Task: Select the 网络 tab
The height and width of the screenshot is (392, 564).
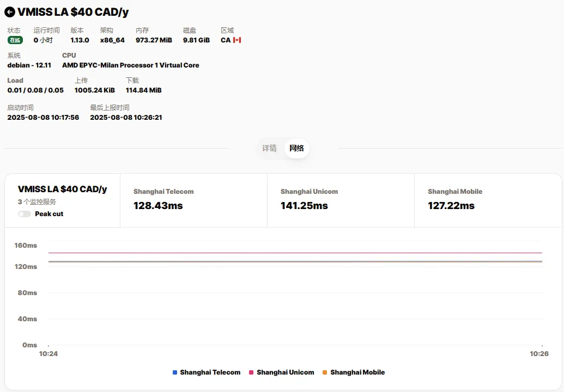Action: point(296,148)
